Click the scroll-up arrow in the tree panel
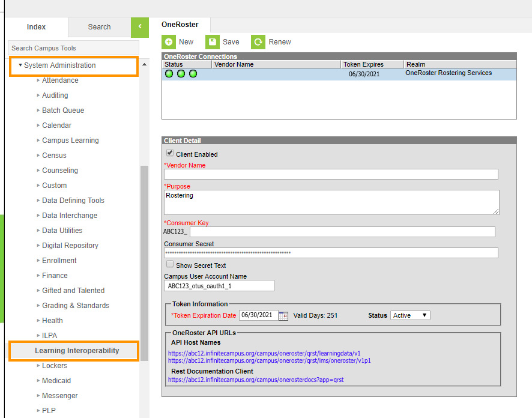532x418 pixels. click(144, 64)
